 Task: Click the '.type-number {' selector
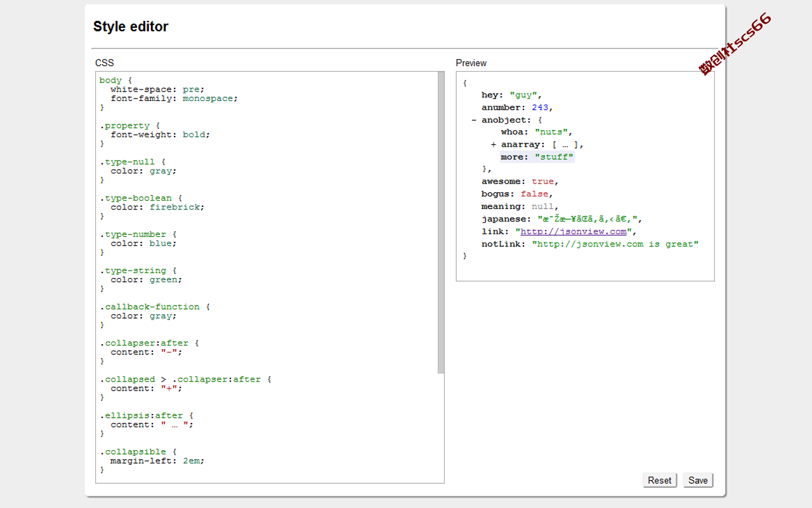click(138, 234)
